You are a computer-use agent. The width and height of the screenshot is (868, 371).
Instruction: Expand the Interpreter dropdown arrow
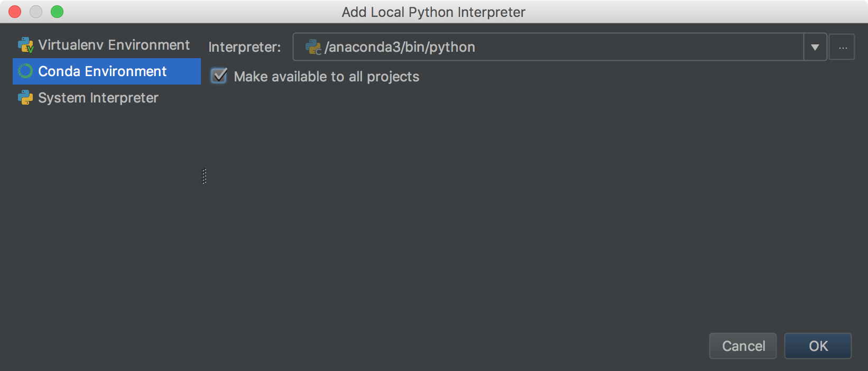[815, 47]
